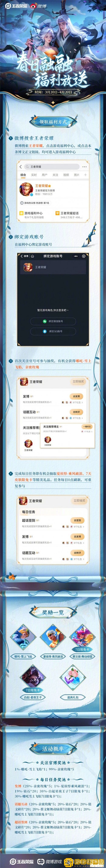Switch to the 实时 tab
This screenshot has width=106, height=868.
point(34,175)
